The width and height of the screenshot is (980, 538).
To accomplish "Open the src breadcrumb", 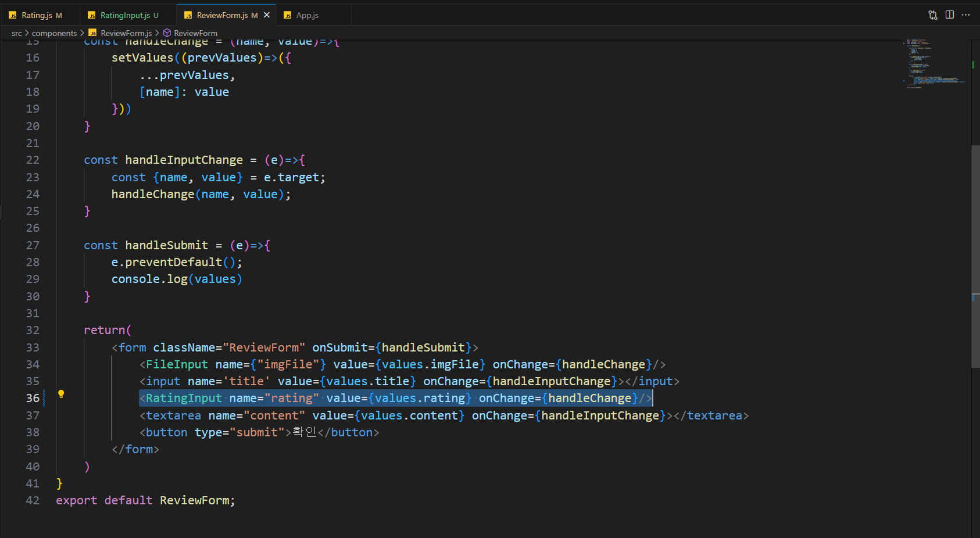I will 16,33.
